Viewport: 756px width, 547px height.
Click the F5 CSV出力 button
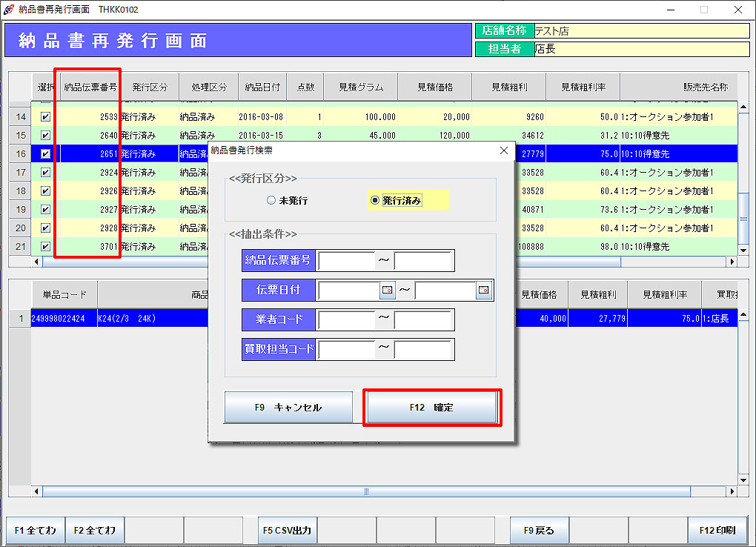[288, 531]
